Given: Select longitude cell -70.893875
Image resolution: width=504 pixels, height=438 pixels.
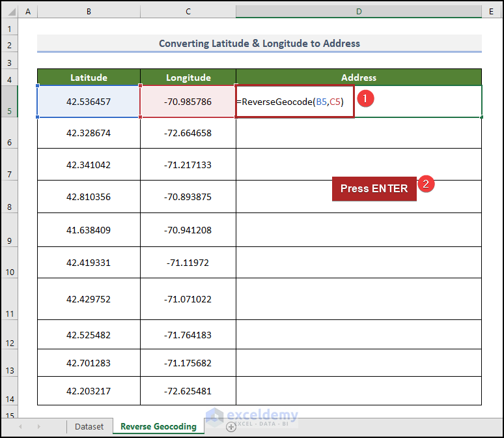Looking at the screenshot, I should [x=188, y=197].
